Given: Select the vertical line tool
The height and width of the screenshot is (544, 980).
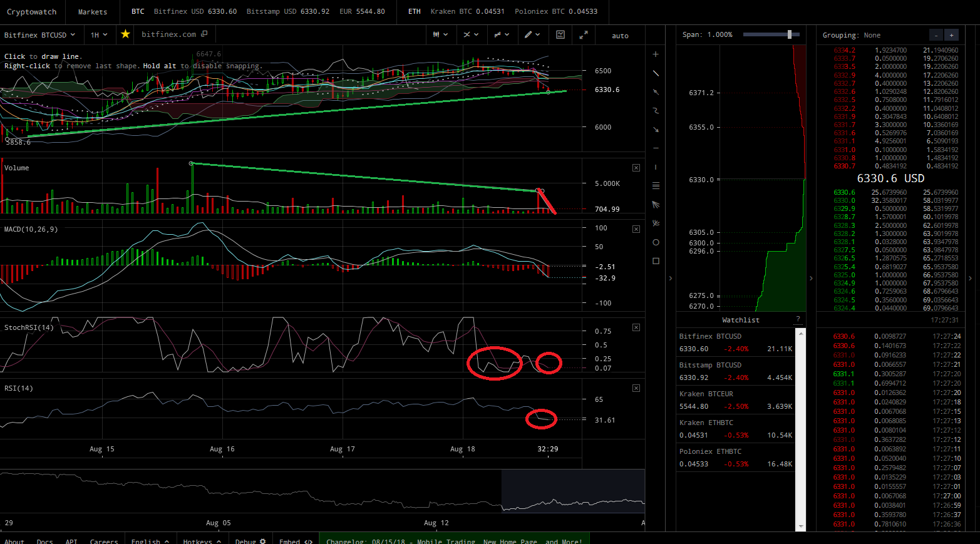Looking at the screenshot, I should coord(656,167).
